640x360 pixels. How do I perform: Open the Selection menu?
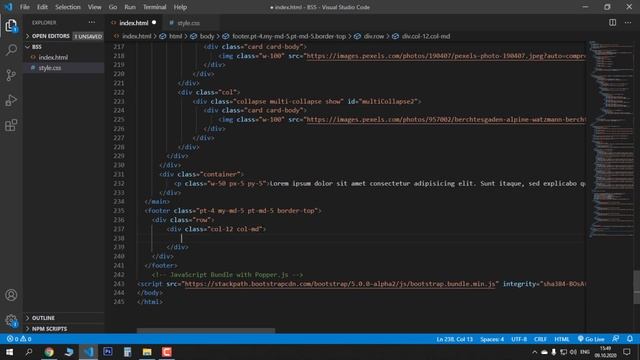click(68, 7)
